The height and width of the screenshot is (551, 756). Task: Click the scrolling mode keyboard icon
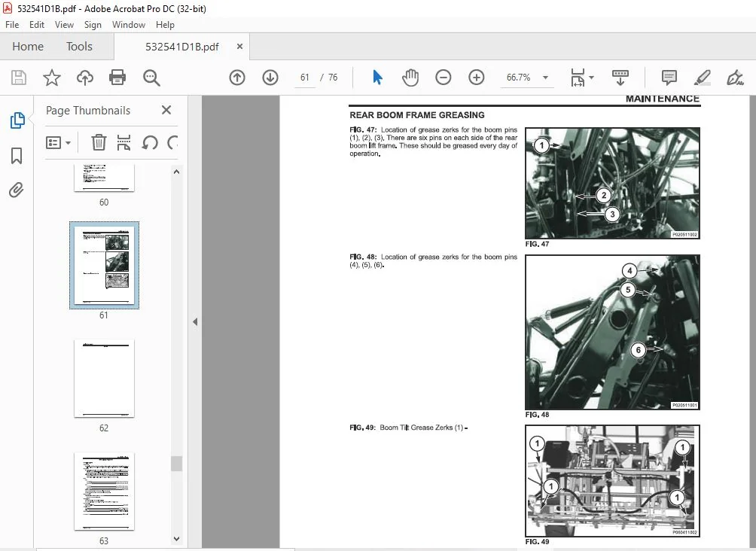tap(620, 78)
